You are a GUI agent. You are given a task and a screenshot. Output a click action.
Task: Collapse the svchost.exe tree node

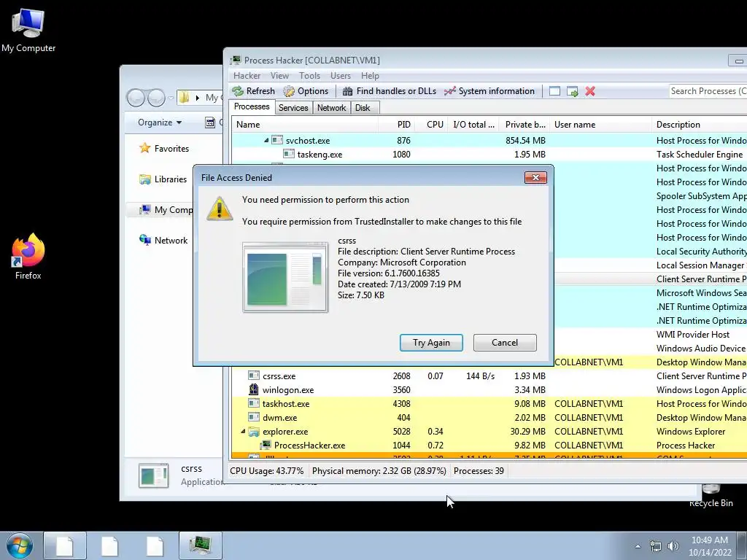(x=266, y=140)
